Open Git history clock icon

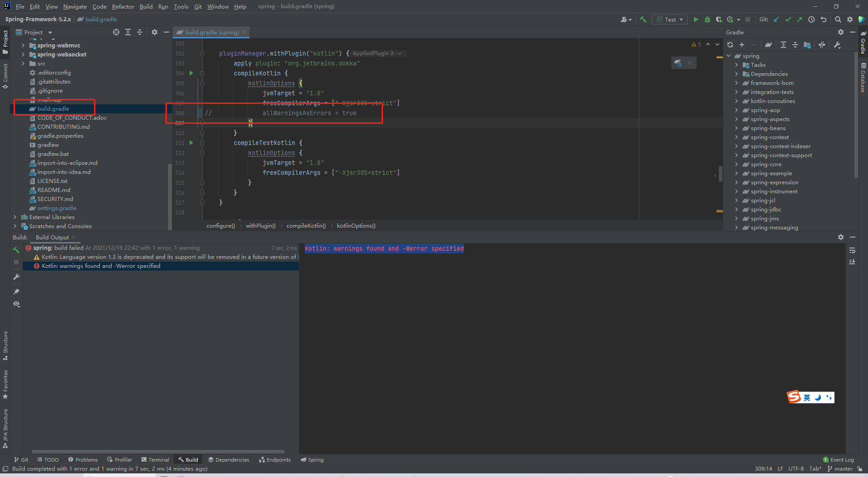click(811, 19)
